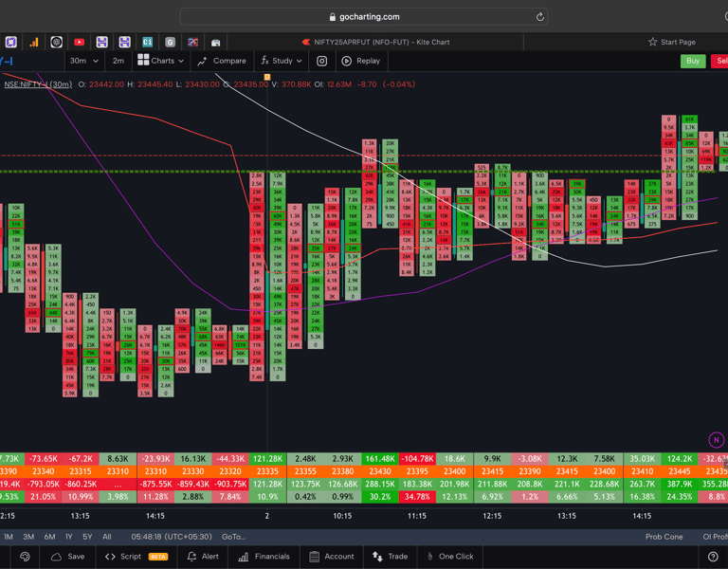Screen dimensions: 728x569
Task: Open the orange bar-chart pinned tab
Action: (x=33, y=43)
